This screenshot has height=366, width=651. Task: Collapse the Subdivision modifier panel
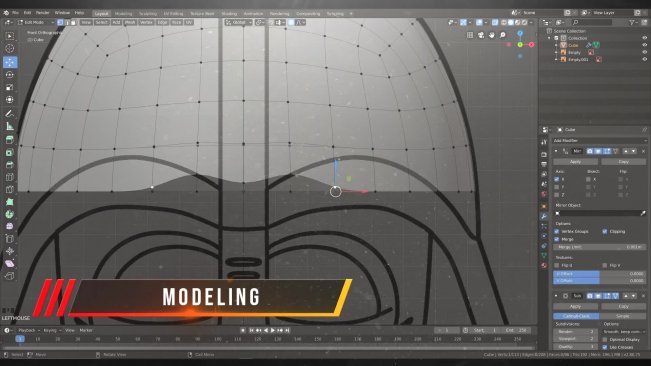(556, 296)
